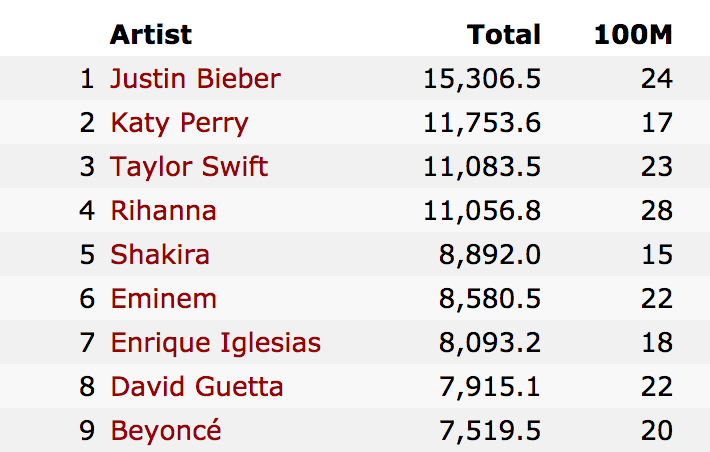Click Taylor Swift's 100M value 23
Image resolution: width=710 pixels, height=452 pixels.
[x=657, y=166]
